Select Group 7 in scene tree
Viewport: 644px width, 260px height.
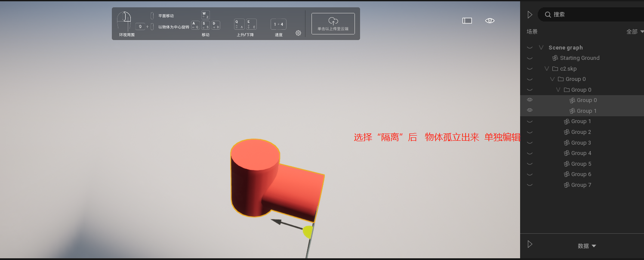point(581,185)
